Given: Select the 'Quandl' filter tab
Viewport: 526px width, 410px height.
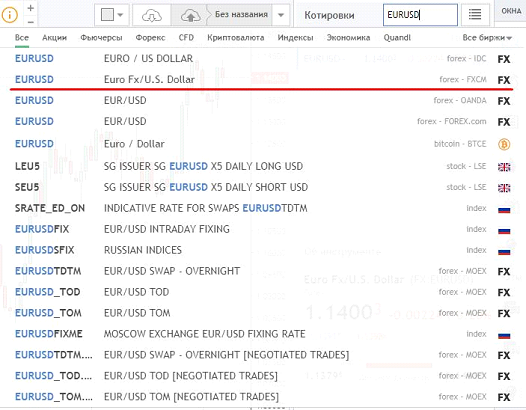Looking at the screenshot, I should [x=397, y=38].
